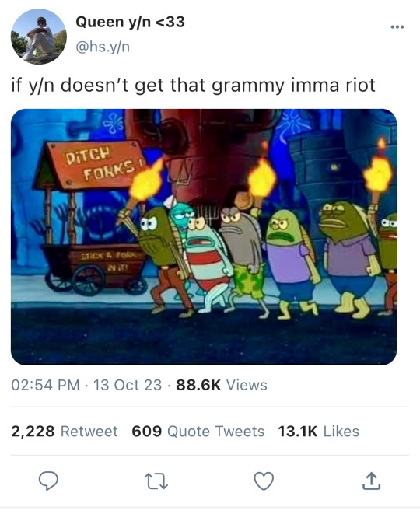Screen dimensions: 420x514
Task: Open the share upload arrow icon
Action: pyautogui.click(x=372, y=481)
